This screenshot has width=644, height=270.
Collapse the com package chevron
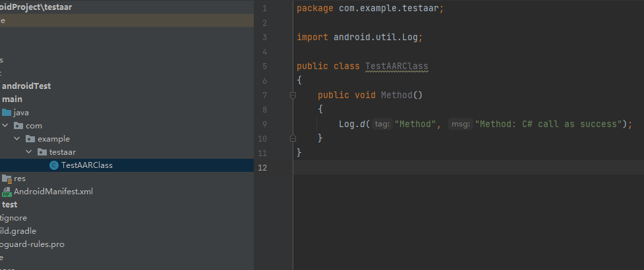(x=5, y=126)
